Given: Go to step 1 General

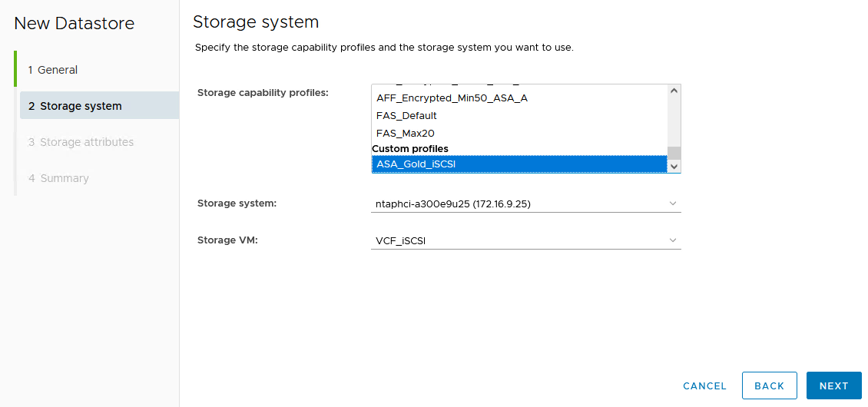Looking at the screenshot, I should [53, 70].
